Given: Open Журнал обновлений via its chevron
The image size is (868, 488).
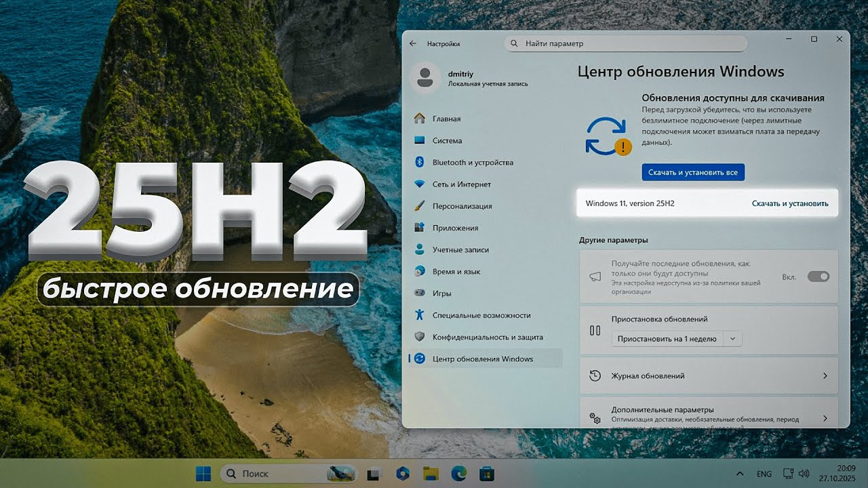Looking at the screenshot, I should (825, 375).
